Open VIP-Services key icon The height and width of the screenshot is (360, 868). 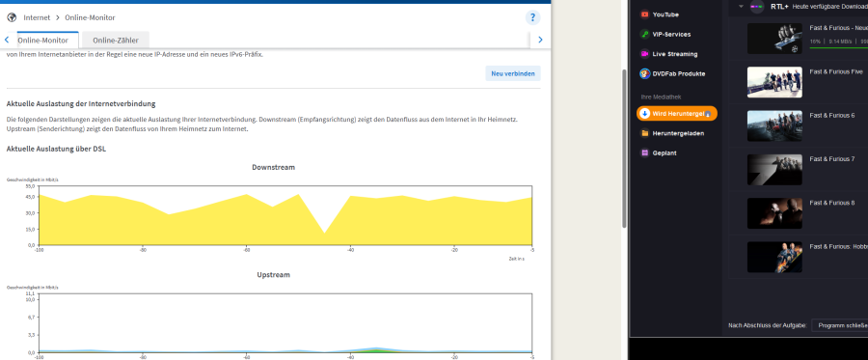[644, 35]
